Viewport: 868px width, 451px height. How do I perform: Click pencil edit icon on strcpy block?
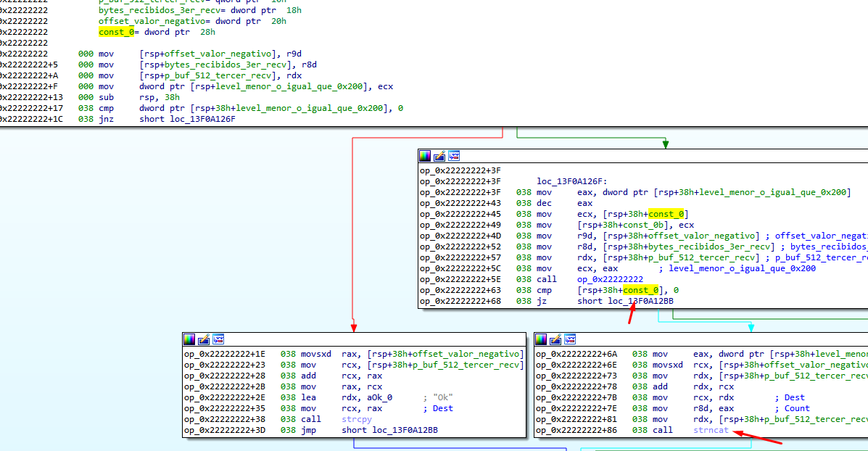pyautogui.click(x=204, y=339)
